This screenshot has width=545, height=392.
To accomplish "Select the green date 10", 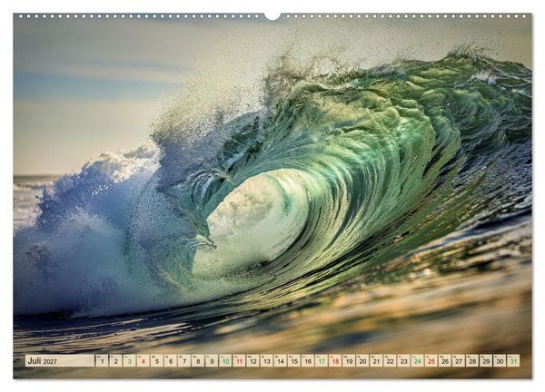I will pyautogui.click(x=225, y=361).
